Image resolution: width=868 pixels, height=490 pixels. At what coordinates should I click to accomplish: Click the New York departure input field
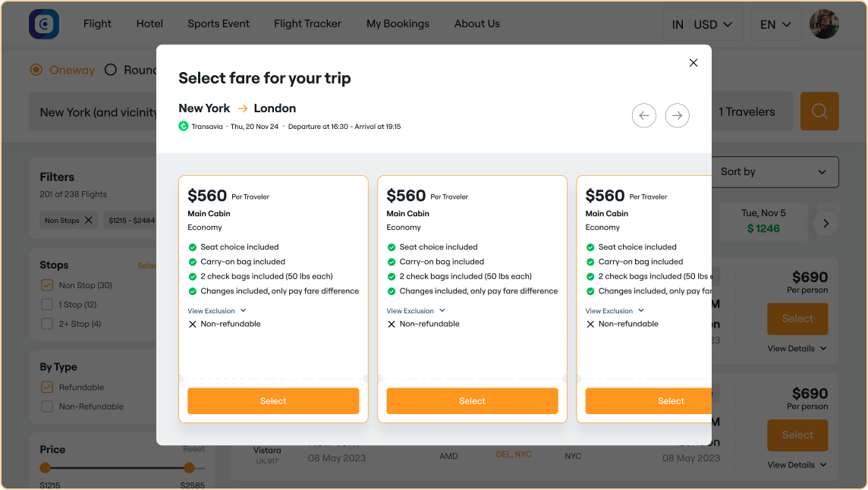[x=91, y=111]
